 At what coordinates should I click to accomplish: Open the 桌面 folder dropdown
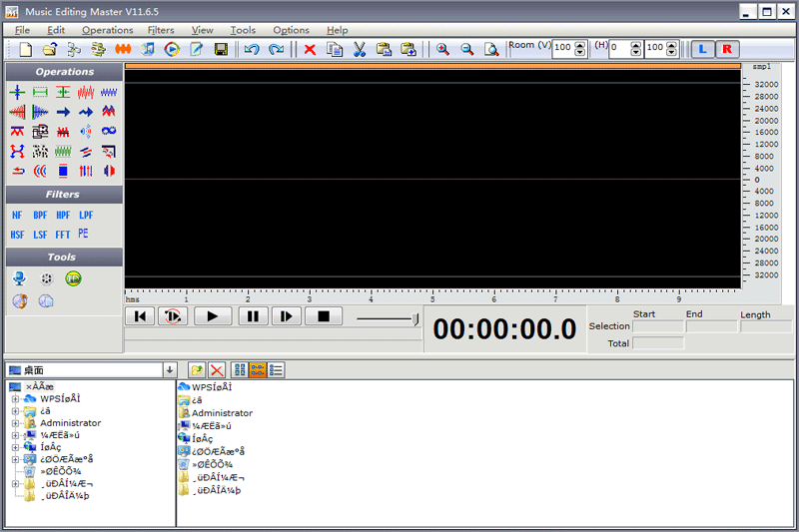click(170, 370)
